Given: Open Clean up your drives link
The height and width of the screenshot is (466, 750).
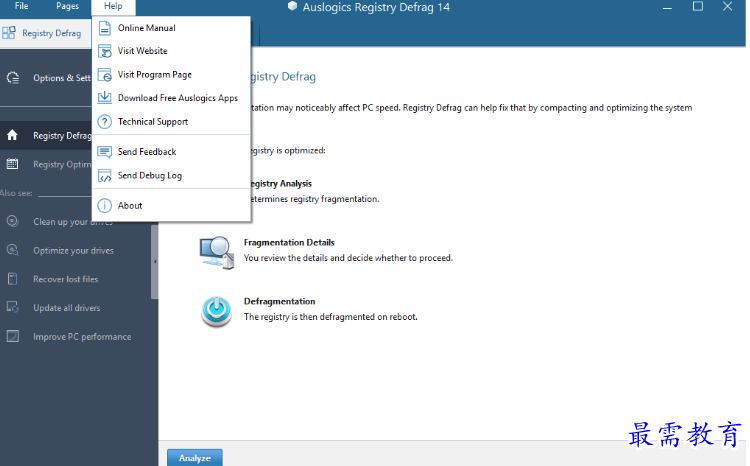Looking at the screenshot, I should coord(73,222).
